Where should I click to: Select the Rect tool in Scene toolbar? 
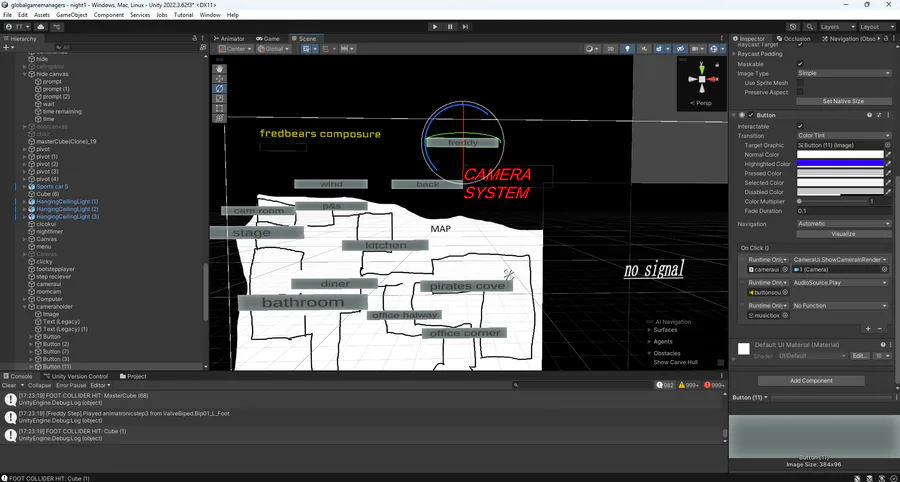(x=219, y=108)
